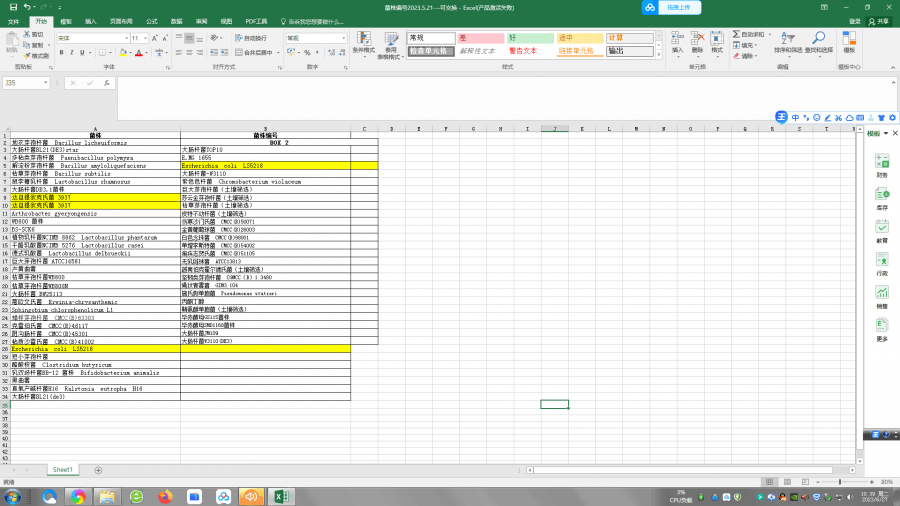This screenshot has width=900, height=506.
Task: Switch to the 公式 ribbon tab
Action: point(151,20)
